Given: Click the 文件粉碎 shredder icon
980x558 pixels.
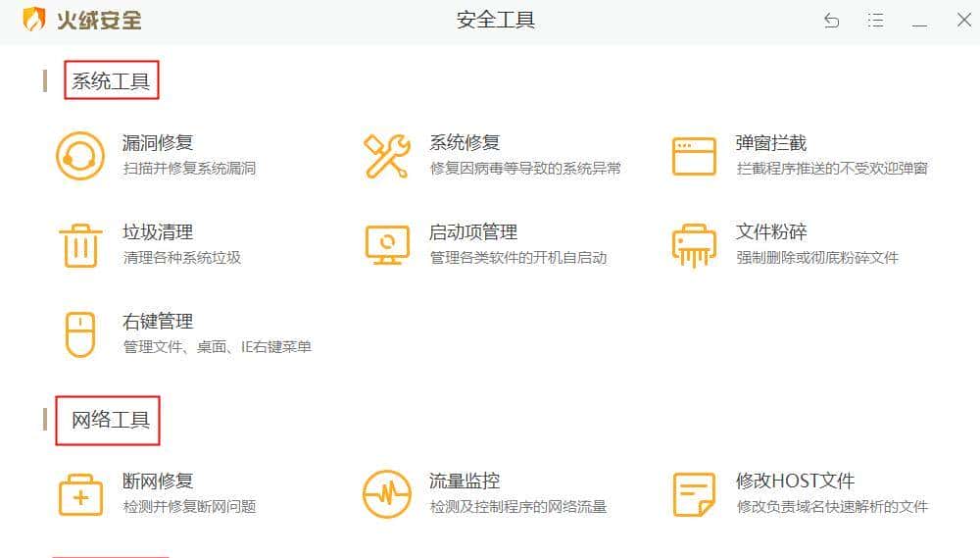Looking at the screenshot, I should (x=694, y=245).
